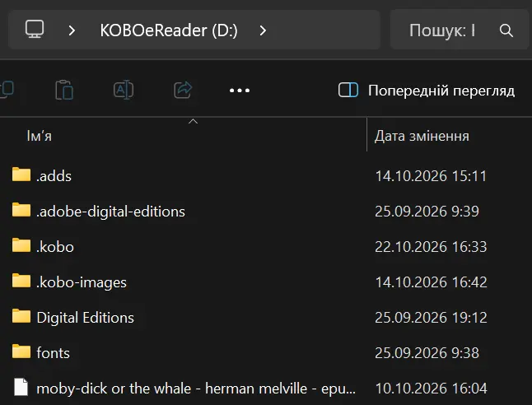Image resolution: width=532 pixels, height=405 pixels.
Task: Expand the chevron after the PC icon
Action: (72, 30)
